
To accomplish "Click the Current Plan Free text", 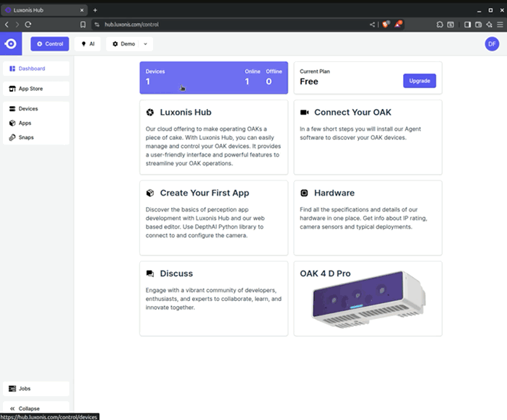I will pyautogui.click(x=309, y=82).
